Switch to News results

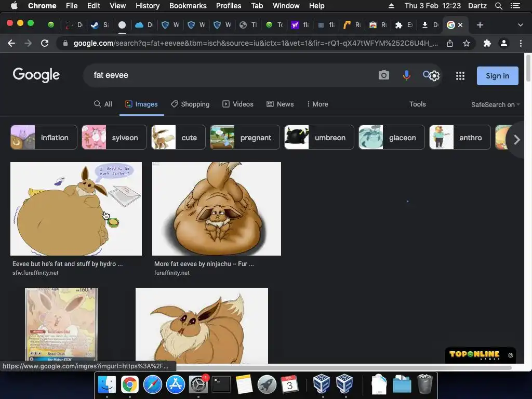[x=280, y=104]
